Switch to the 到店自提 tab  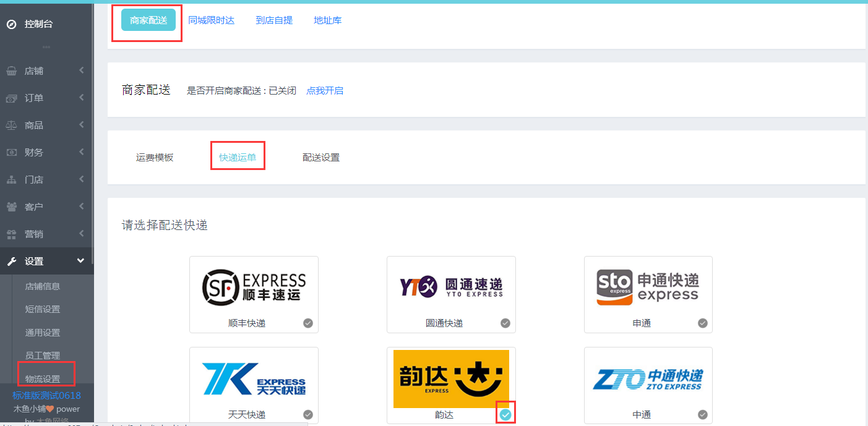coord(274,20)
